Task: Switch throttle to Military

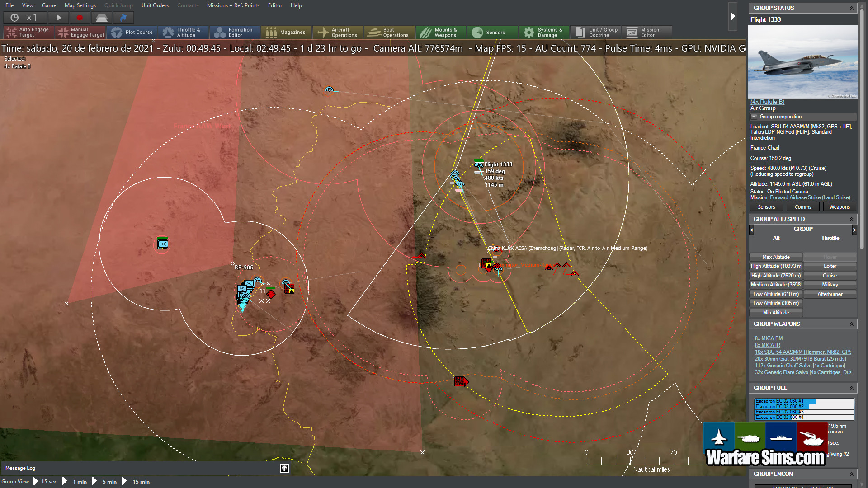Action: pos(830,285)
